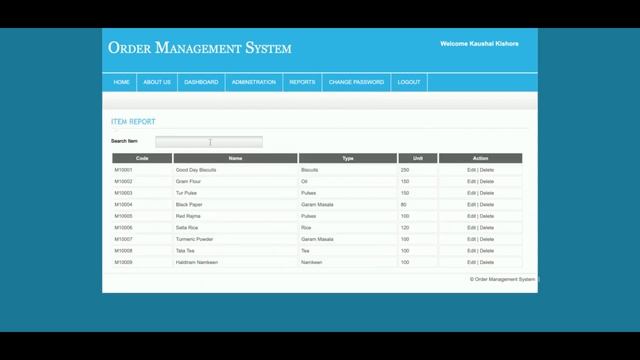Click the Order Management System footer text
The image size is (640, 360).
click(x=502, y=279)
